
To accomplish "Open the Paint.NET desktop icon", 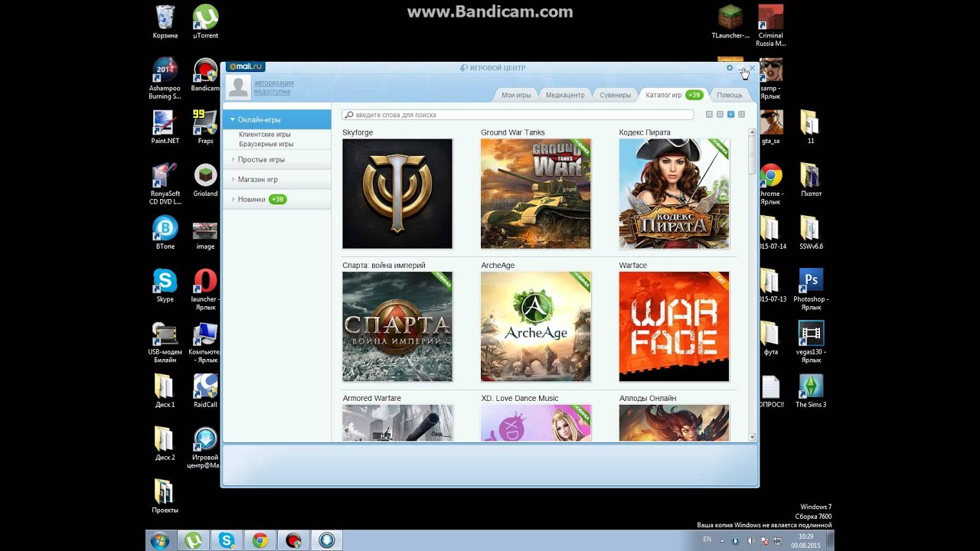I will 165,127.
